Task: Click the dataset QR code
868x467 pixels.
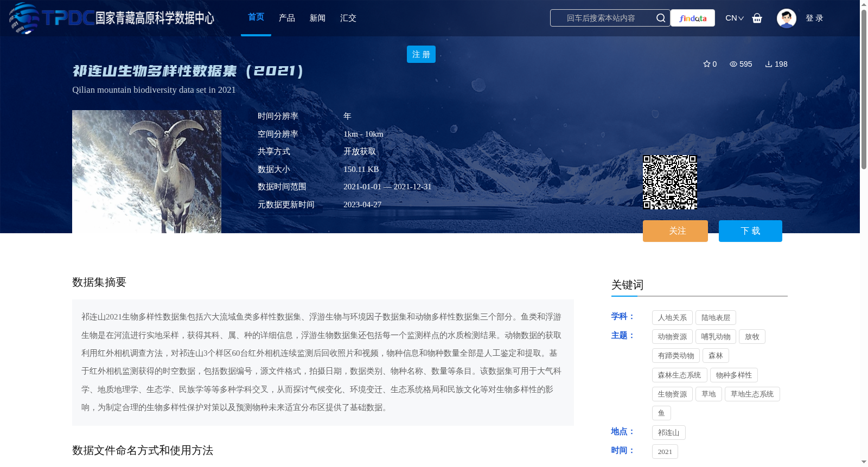Action: (x=670, y=182)
